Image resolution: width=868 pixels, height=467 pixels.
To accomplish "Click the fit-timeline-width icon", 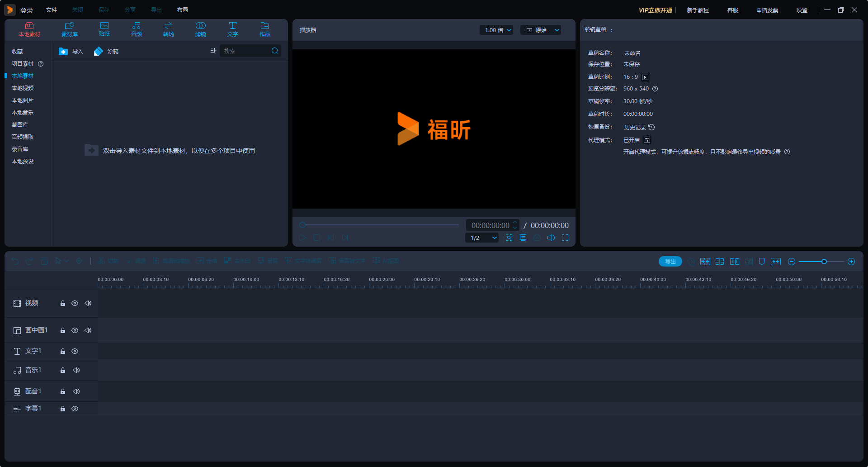I will (776, 262).
